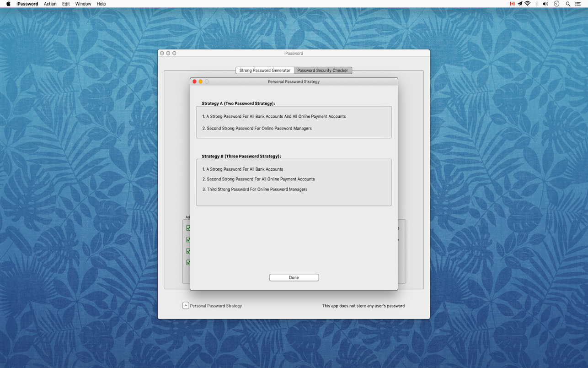Click the Done button

(x=294, y=277)
